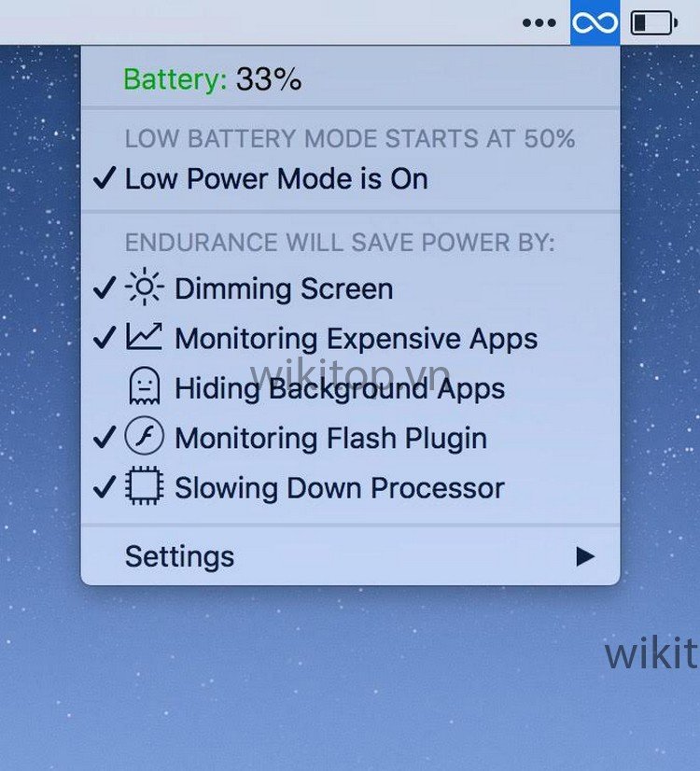Screen dimensions: 700x771
Task: Click the sun icon beside Dimming Screen
Action: [x=144, y=287]
